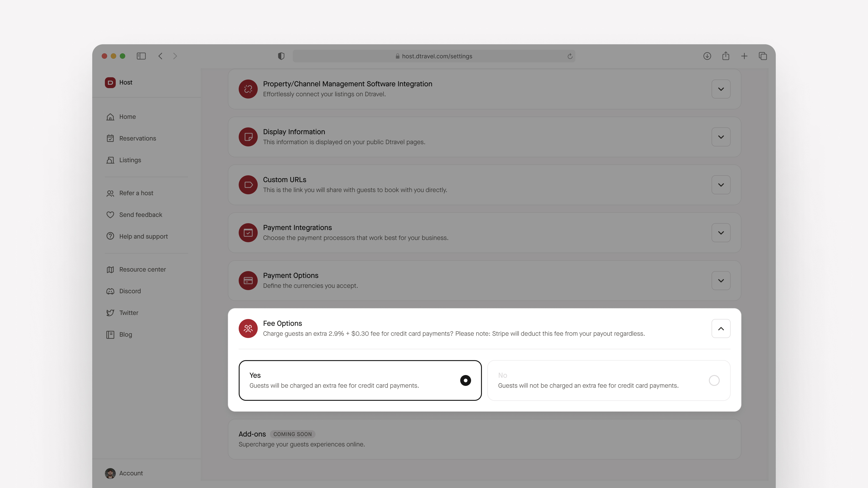868x488 pixels.
Task: Go to Listings in the sidebar
Action: [x=130, y=160]
